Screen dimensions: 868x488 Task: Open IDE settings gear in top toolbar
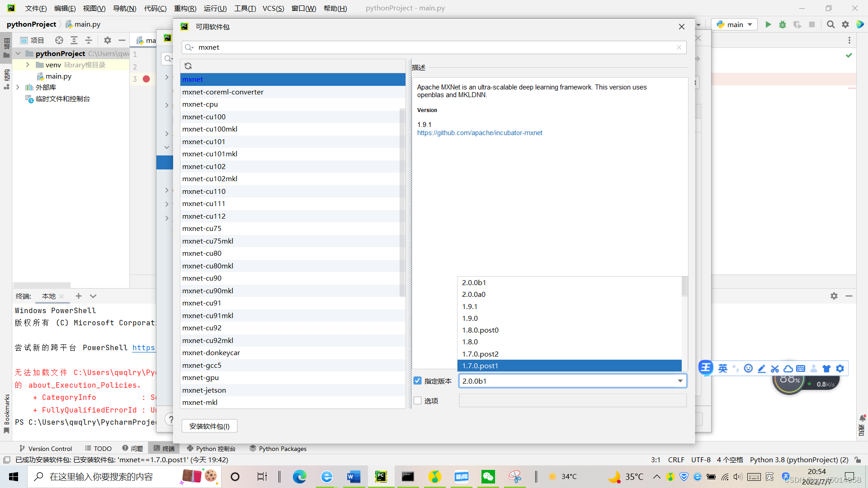(845, 24)
